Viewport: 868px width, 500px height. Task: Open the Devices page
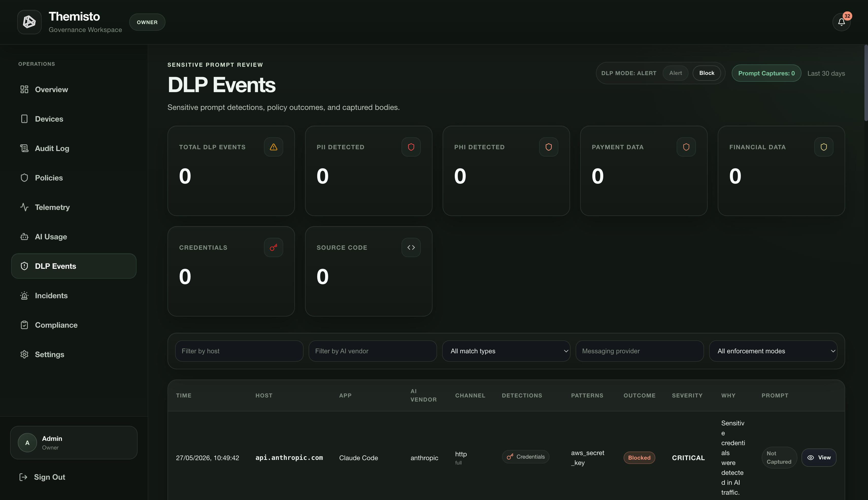(x=74, y=119)
